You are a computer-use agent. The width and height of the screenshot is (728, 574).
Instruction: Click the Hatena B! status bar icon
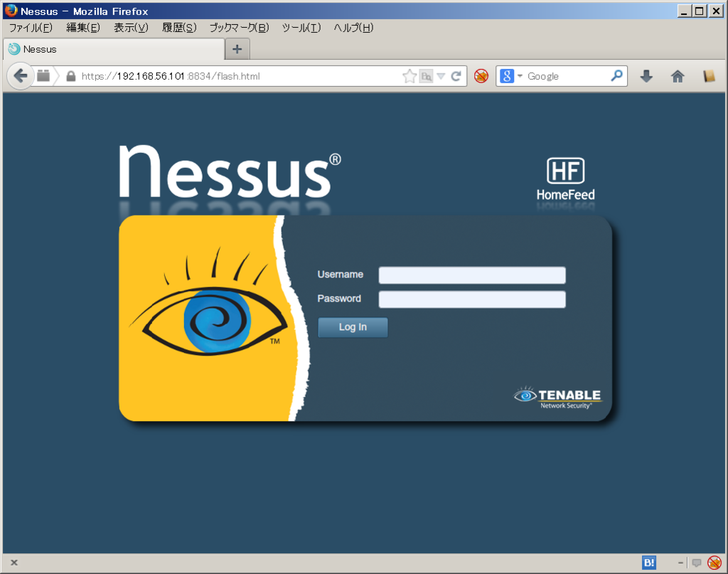click(x=649, y=563)
